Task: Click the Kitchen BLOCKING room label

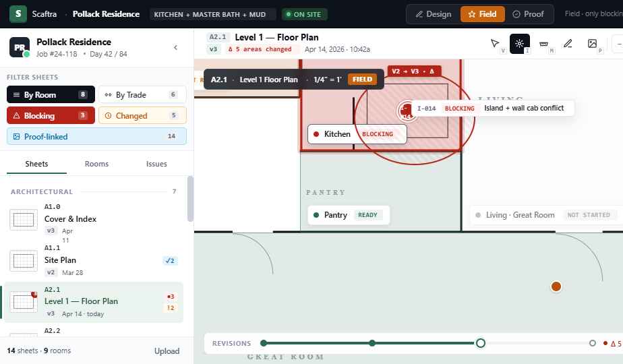Action: (357, 134)
